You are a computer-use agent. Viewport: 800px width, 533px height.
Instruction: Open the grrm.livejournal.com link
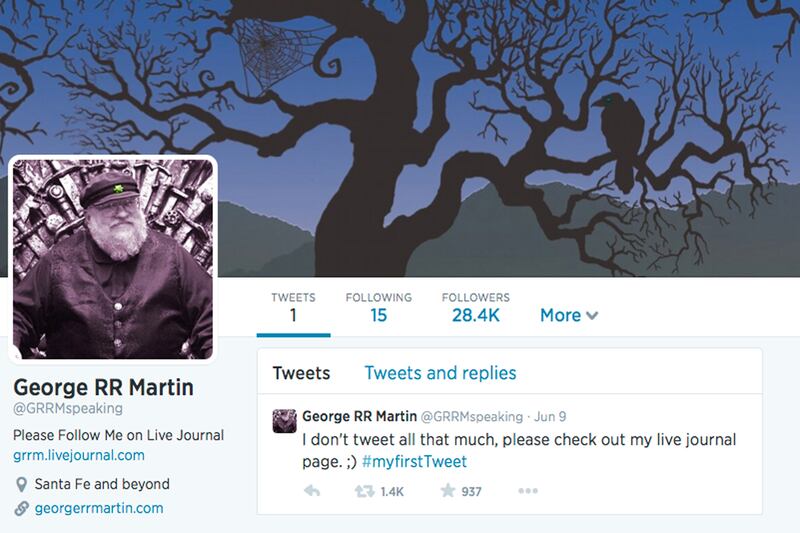pyautogui.click(x=79, y=455)
